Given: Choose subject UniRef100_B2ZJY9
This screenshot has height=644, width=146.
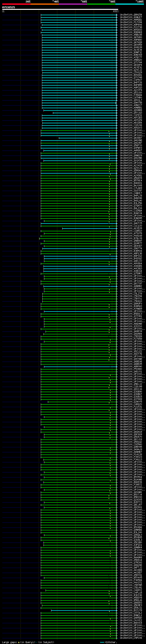Looking at the screenshot, I should 131,610.
